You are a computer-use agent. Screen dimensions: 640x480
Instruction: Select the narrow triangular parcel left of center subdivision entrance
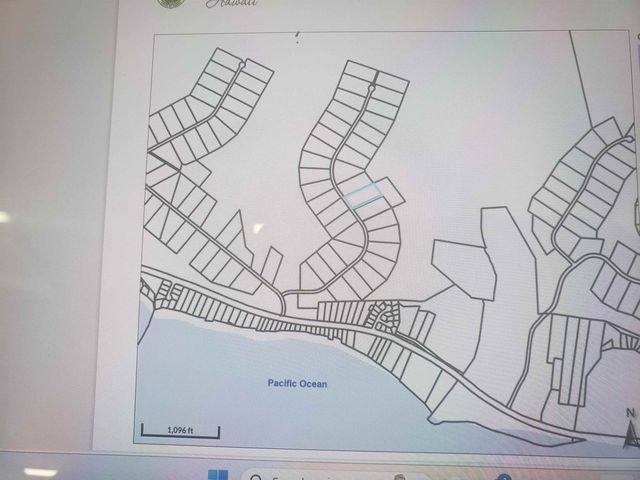271,266
